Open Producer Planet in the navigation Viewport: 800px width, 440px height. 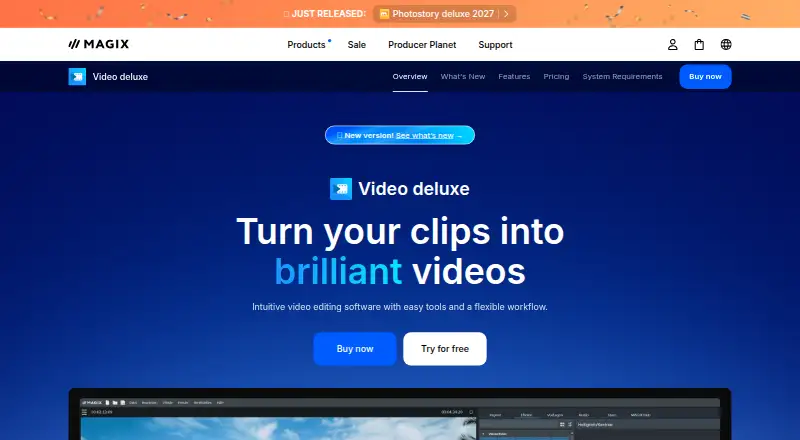422,45
